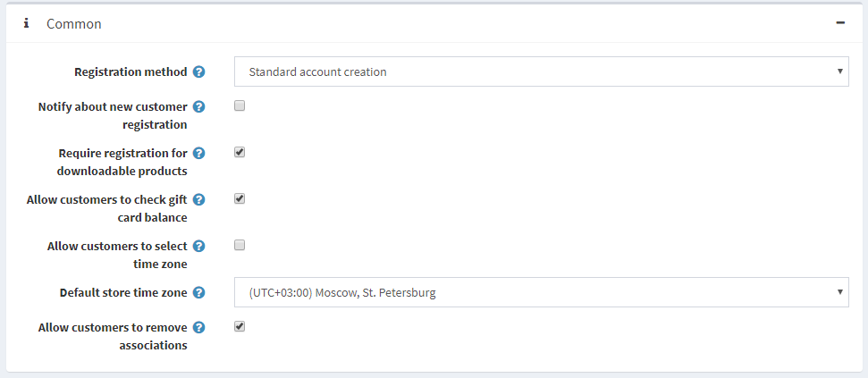Screen dimensions: 868x378
Task: Open the Registration method dropdown
Action: [541, 71]
